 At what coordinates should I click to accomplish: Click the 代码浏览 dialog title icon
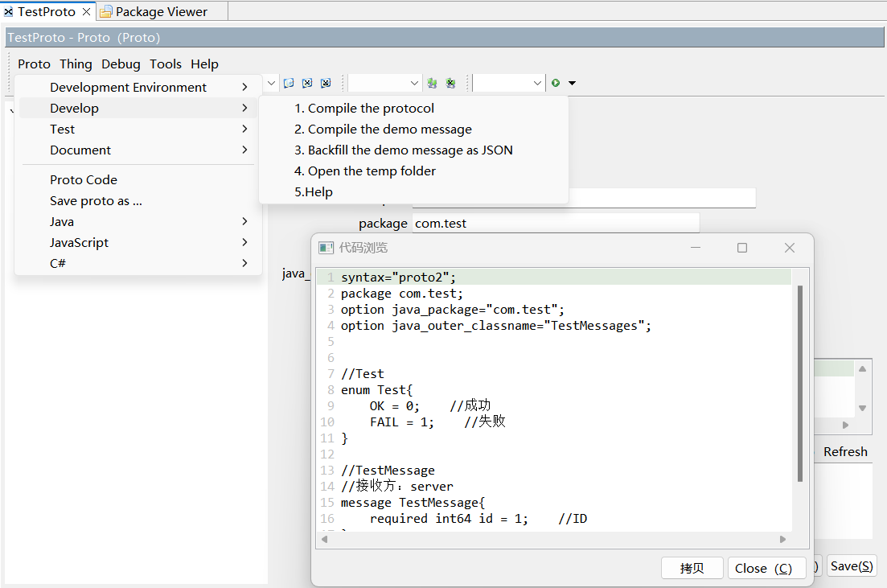(326, 248)
